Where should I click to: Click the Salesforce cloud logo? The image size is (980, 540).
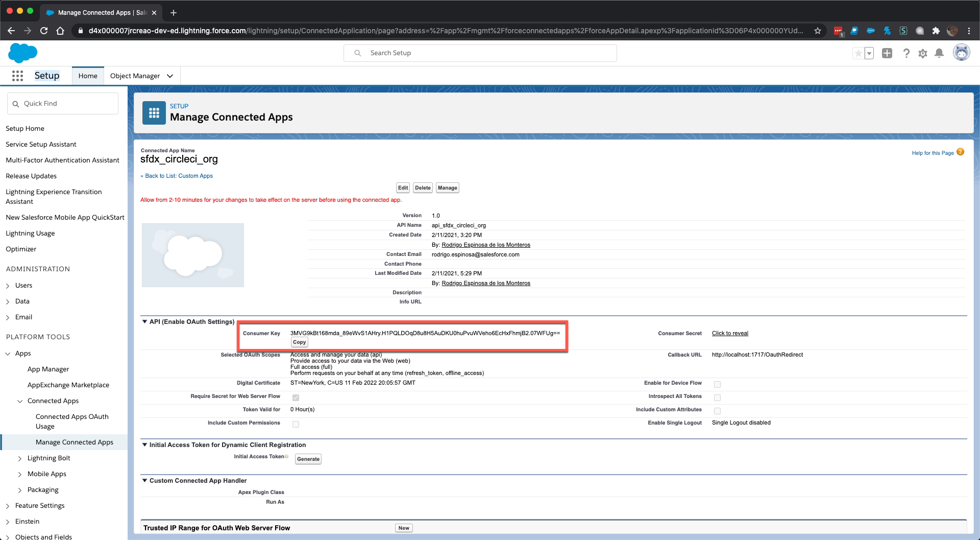coord(23,53)
